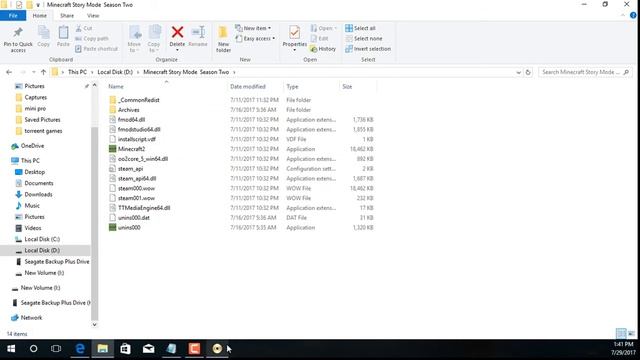The height and width of the screenshot is (360, 640).
Task: Collapse the ribbon with the chevron
Action: pos(623,16)
